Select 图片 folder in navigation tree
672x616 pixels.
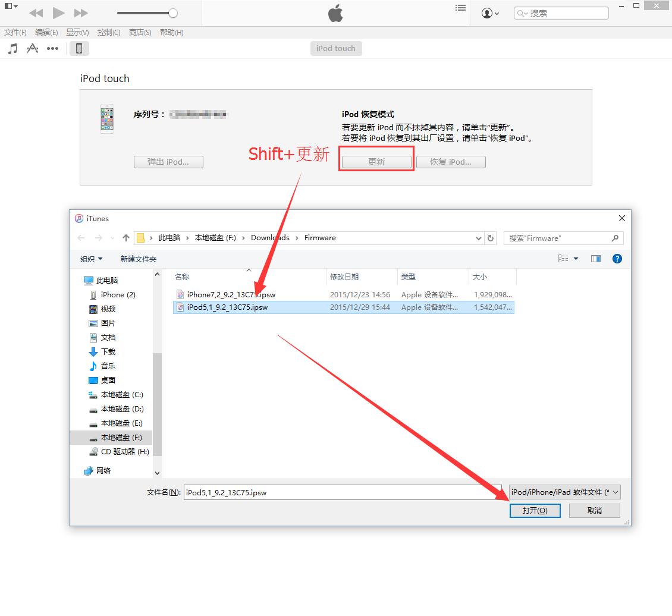tap(102, 323)
